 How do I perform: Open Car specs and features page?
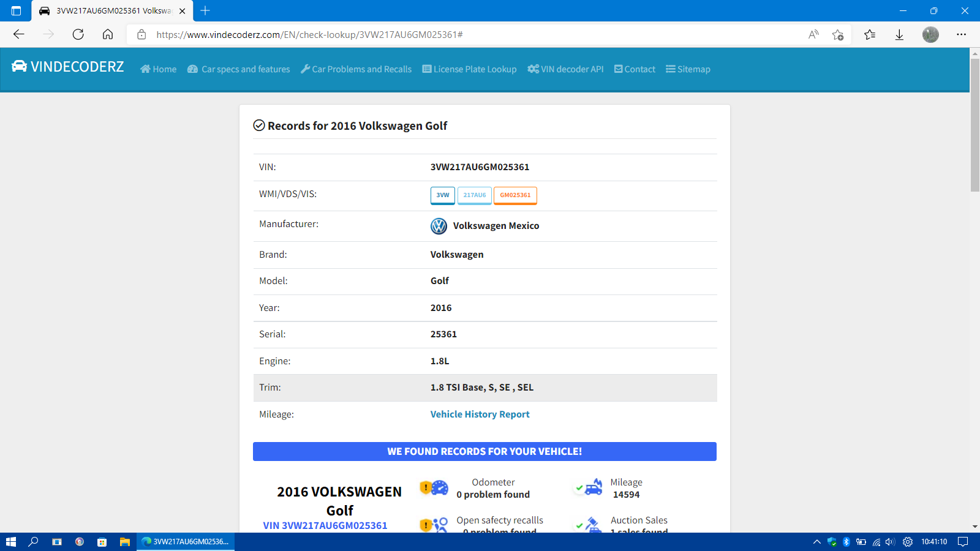click(238, 69)
